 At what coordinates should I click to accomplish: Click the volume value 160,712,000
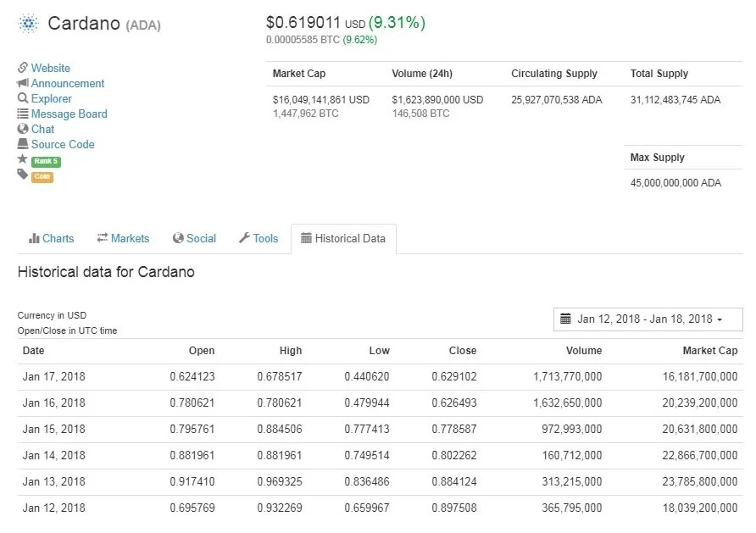[x=572, y=455]
